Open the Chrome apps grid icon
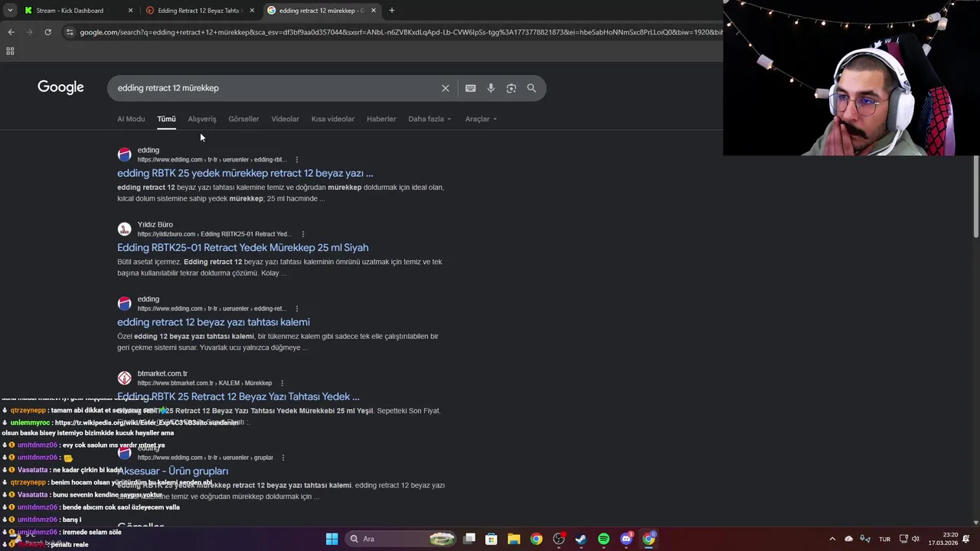This screenshot has height=551, width=980. [x=10, y=51]
